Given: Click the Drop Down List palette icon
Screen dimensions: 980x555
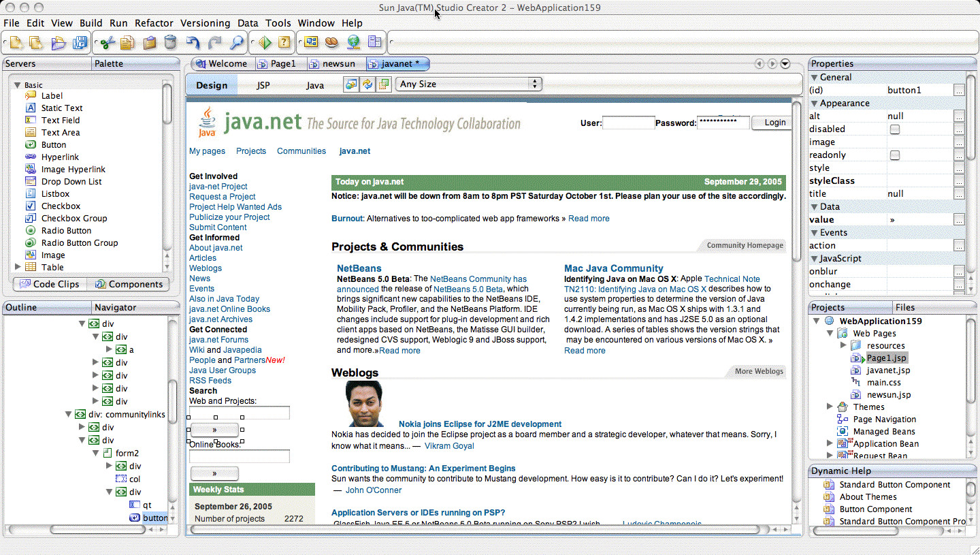Looking at the screenshot, I should click(30, 181).
